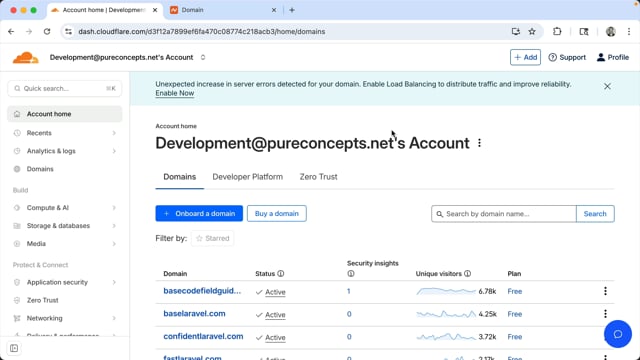Screen dimensions: 640x360
Task: Bookmark this page with star icon
Action: (x=532, y=31)
